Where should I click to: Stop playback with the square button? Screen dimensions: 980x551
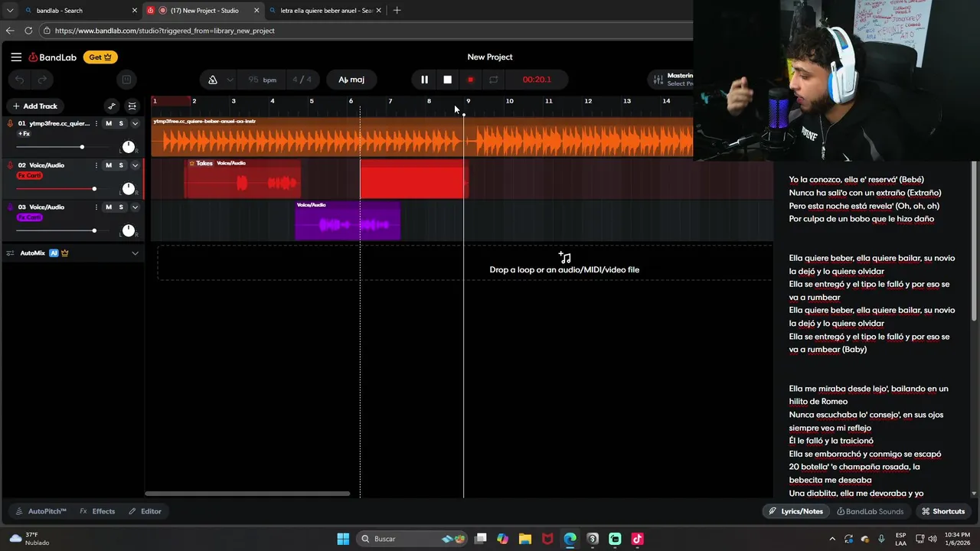pos(447,80)
